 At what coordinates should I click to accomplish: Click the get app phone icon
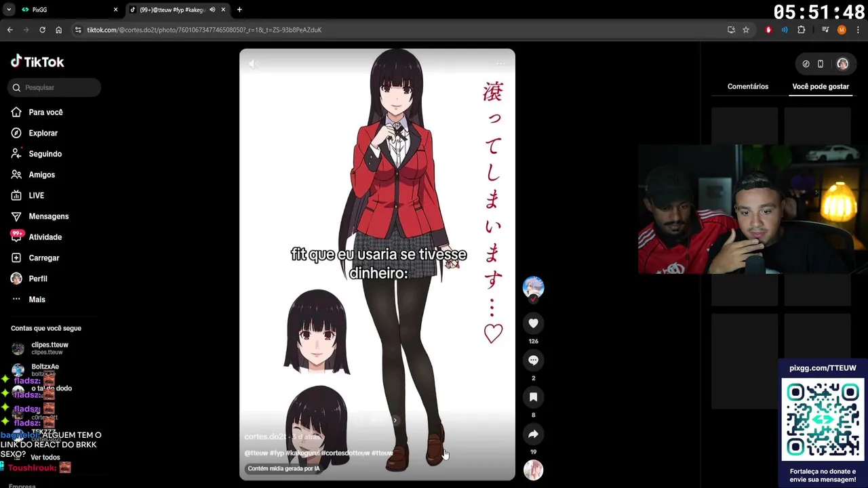click(821, 64)
